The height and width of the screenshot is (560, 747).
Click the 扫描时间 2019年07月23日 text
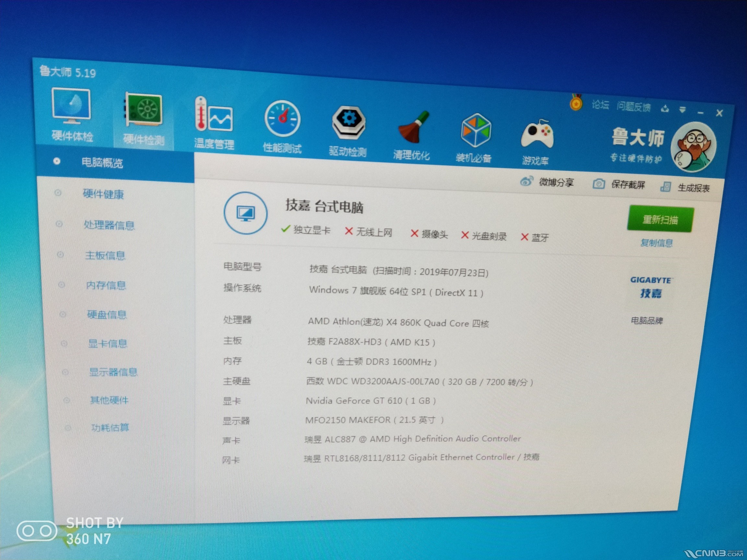click(431, 271)
